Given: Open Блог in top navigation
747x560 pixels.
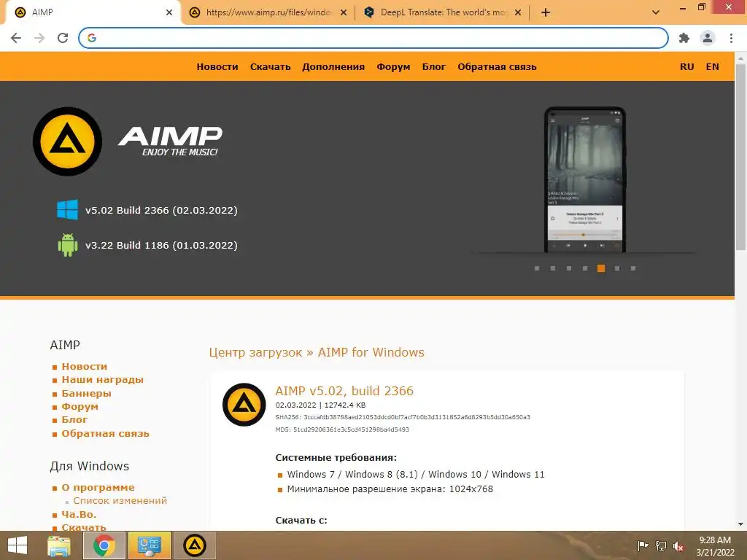Looking at the screenshot, I should click(433, 66).
